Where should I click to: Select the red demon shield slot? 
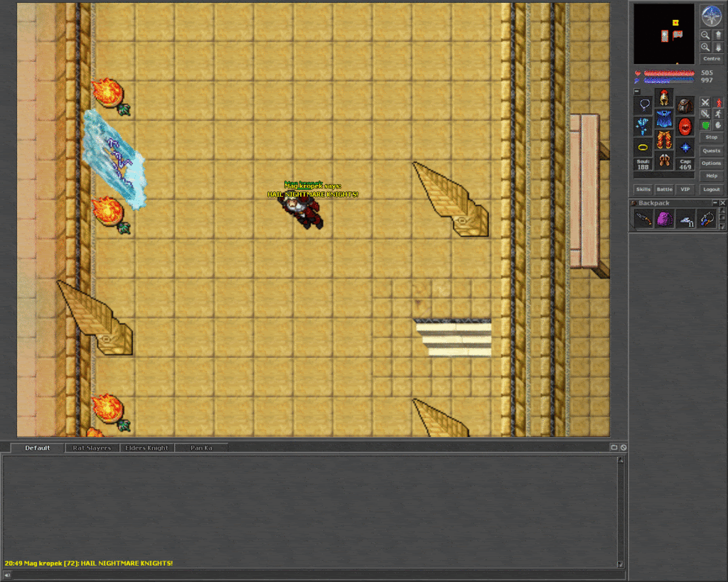click(685, 126)
